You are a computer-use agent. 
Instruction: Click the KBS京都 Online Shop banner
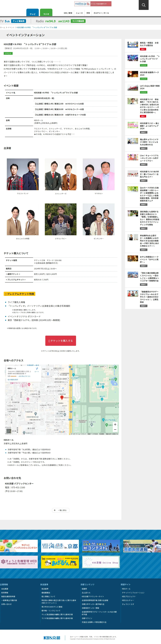coord(101,562)
